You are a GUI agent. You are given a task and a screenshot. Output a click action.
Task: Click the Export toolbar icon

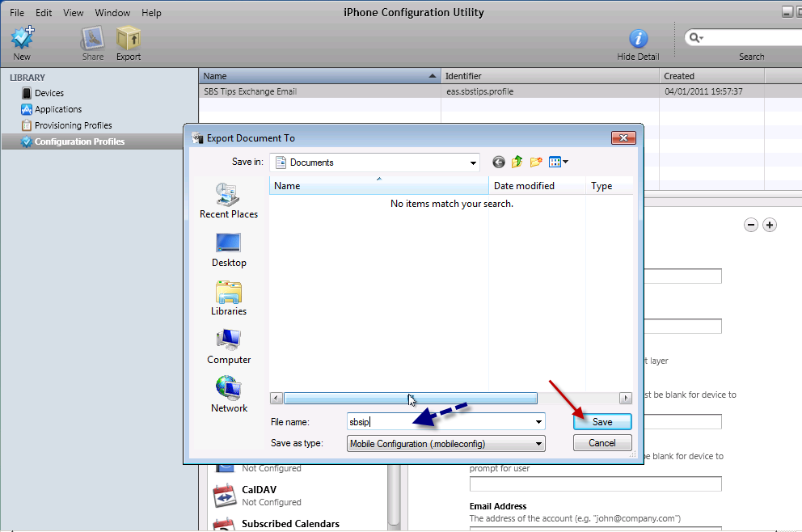click(x=128, y=39)
